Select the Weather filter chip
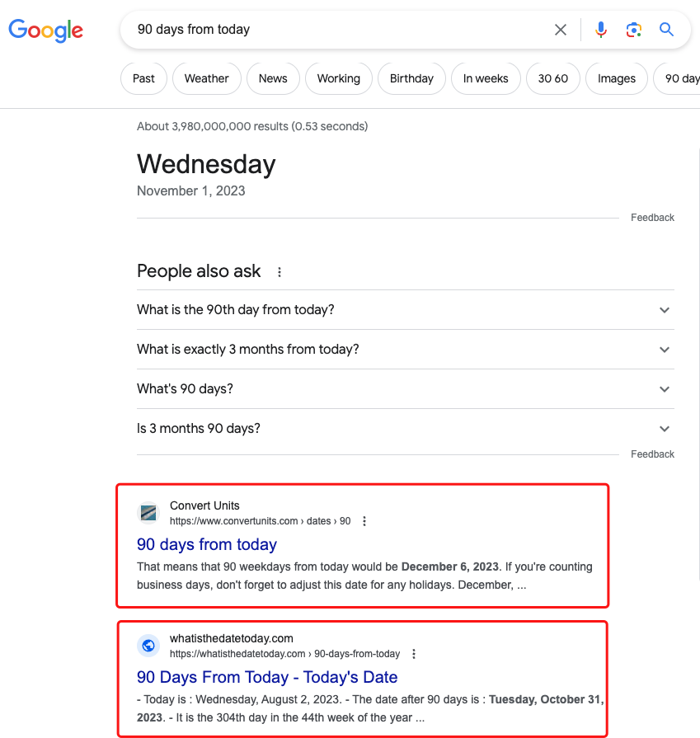 206,78
